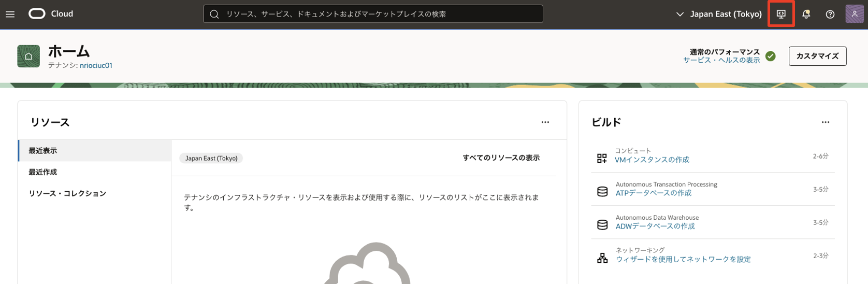
Task: Open the notifications bell
Action: tap(806, 14)
